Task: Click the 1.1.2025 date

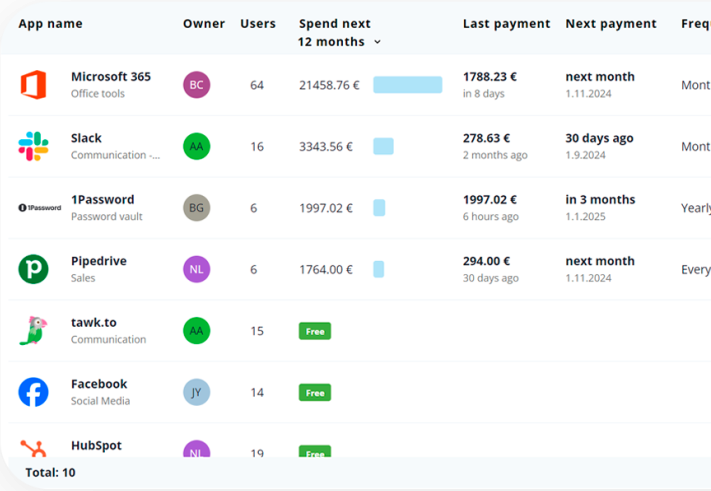Action: click(585, 217)
